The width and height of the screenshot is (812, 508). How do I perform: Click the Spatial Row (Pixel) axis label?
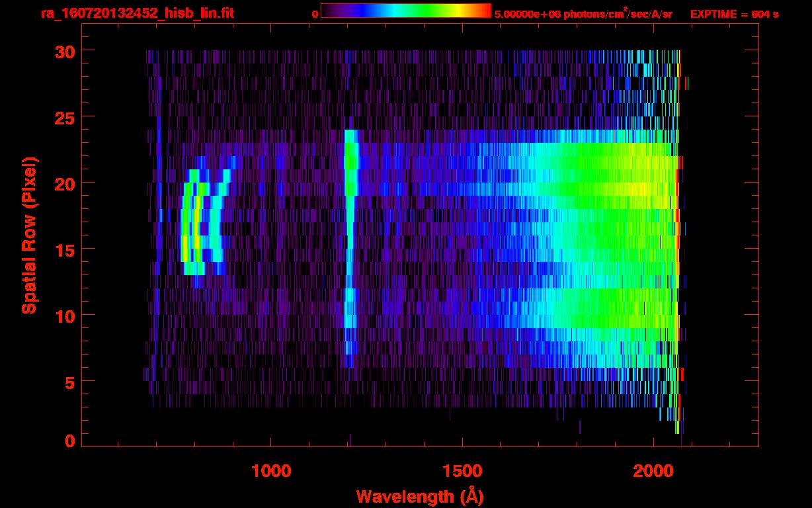(30, 235)
